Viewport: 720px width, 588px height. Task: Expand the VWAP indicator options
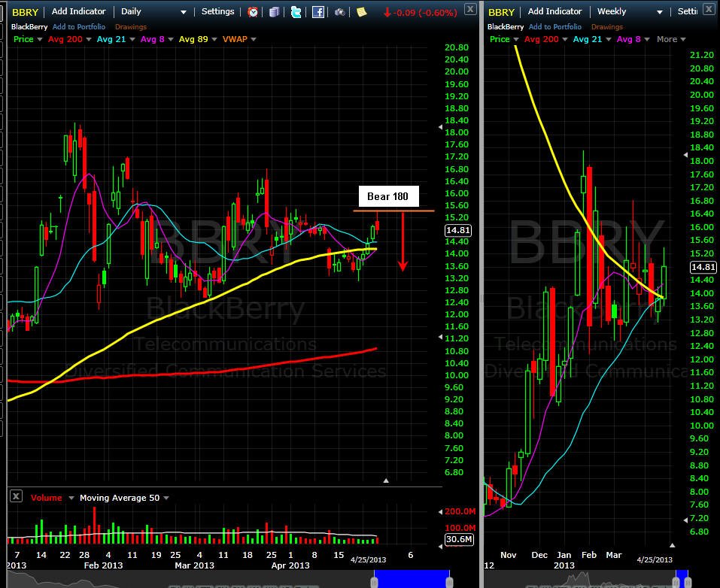[x=254, y=39]
